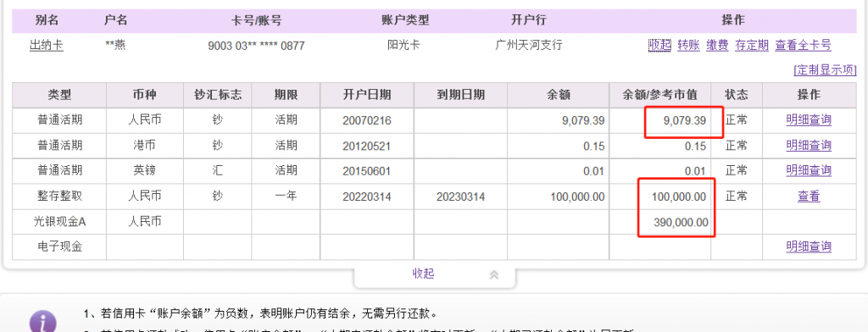Image resolution: width=868 pixels, height=332 pixels.
Task: Click 广州天河支行 branch text
Action: point(529,46)
